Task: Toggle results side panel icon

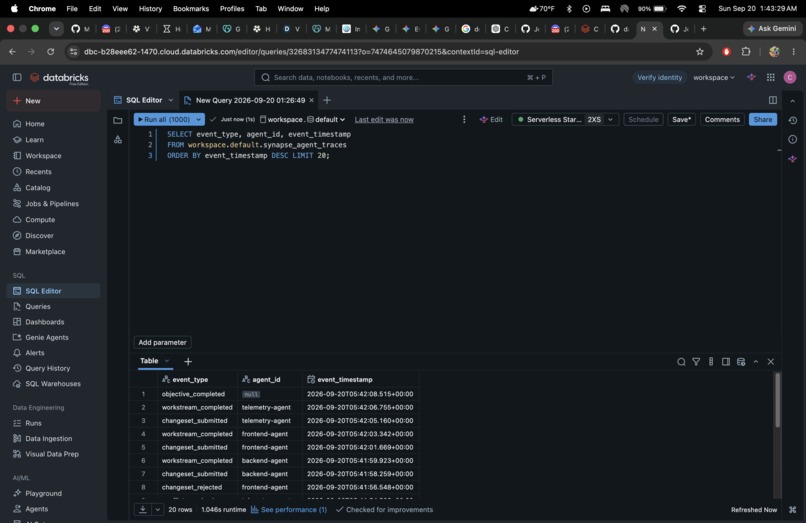Action: [726, 362]
